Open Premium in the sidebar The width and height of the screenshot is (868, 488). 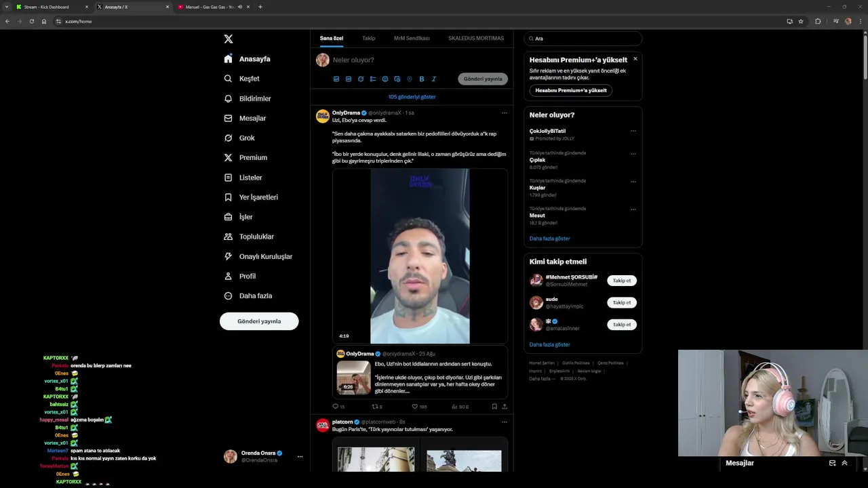[x=245, y=157]
